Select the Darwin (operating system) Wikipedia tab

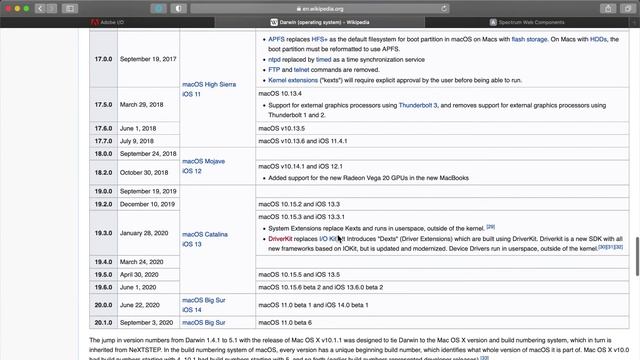(320, 22)
